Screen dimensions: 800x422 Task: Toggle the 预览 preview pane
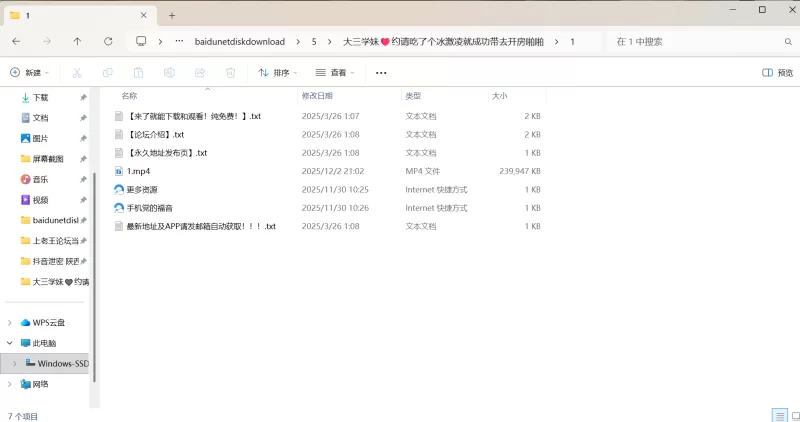pos(777,73)
